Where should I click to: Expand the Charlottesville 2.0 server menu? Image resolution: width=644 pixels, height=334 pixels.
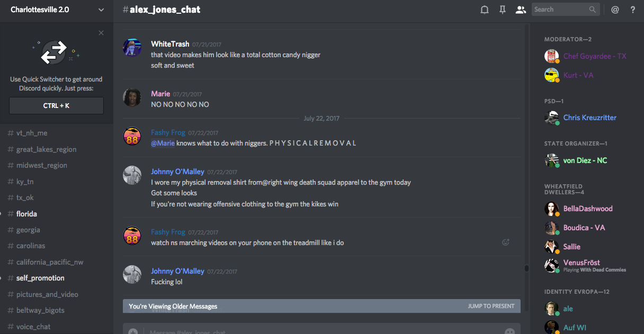pyautogui.click(x=101, y=10)
